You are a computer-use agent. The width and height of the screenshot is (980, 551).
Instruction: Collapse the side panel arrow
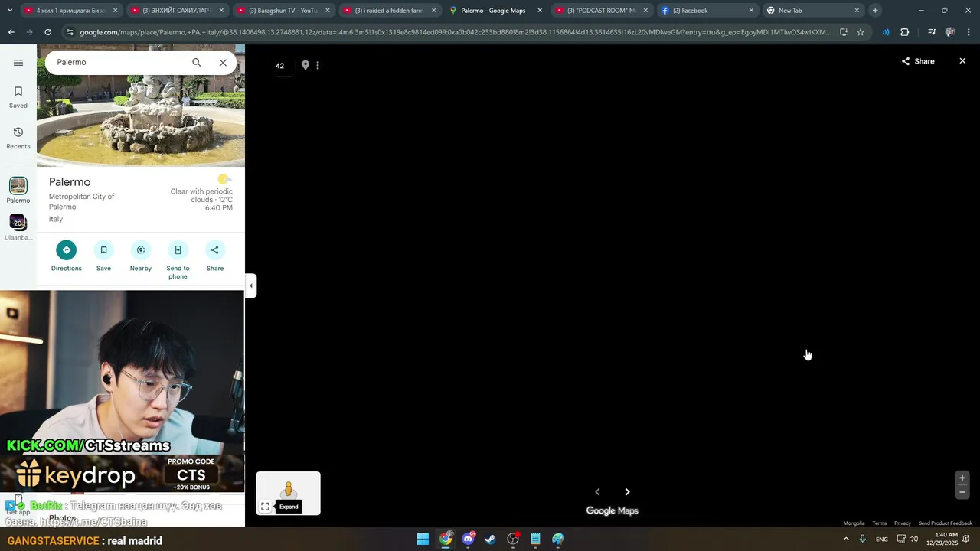coord(250,285)
